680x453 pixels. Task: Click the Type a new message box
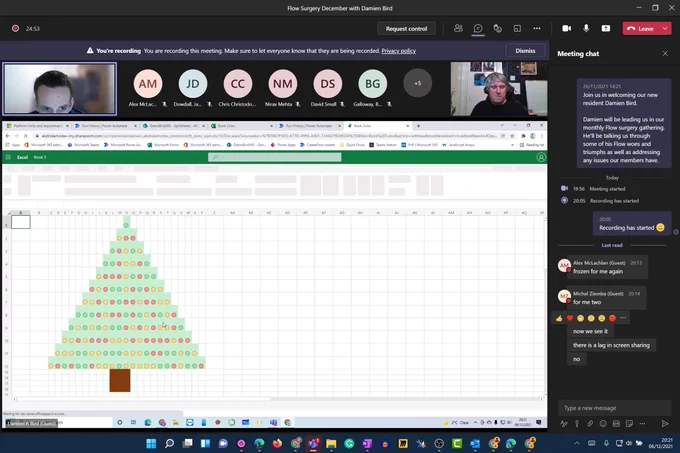[x=614, y=408]
